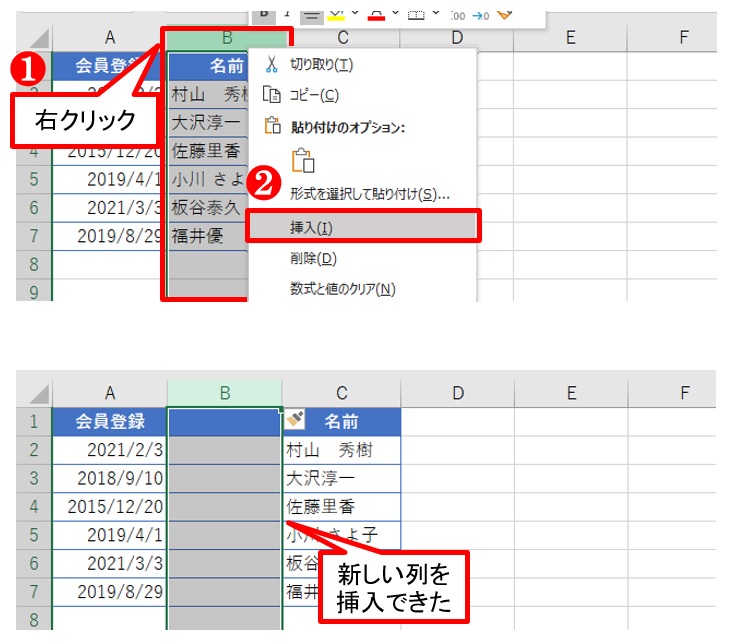729x644 pixels.
Task: Click cell 2021/3/3 in upper worksheet
Action: click(x=107, y=208)
